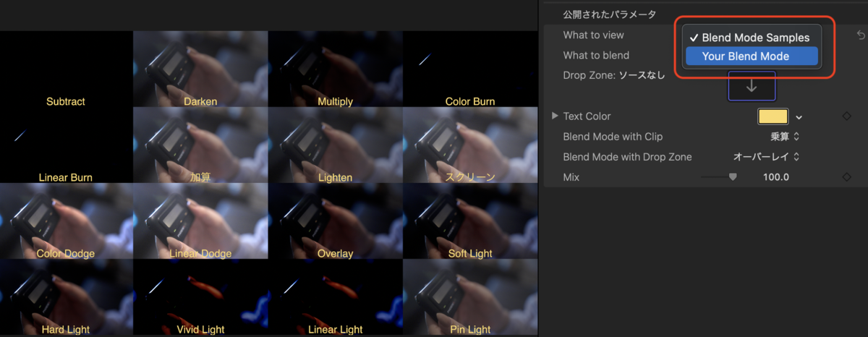Select Your Blend Mode menu option

point(751,56)
